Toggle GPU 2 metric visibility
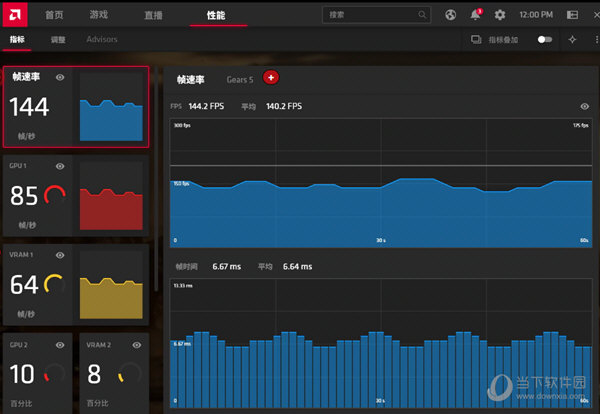This screenshot has width=600, height=414. click(61, 344)
